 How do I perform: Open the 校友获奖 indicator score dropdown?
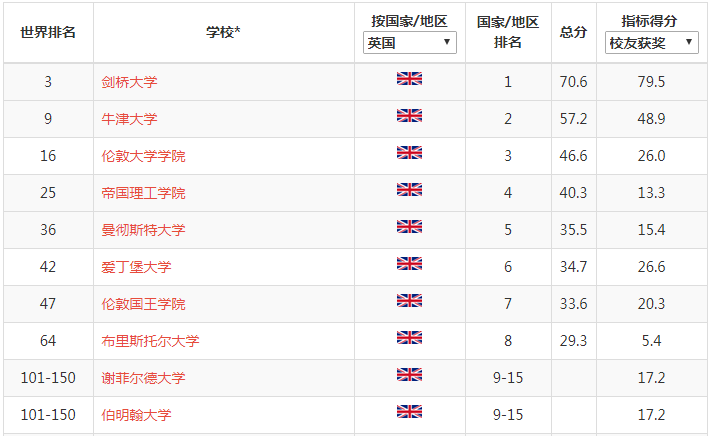(651, 43)
